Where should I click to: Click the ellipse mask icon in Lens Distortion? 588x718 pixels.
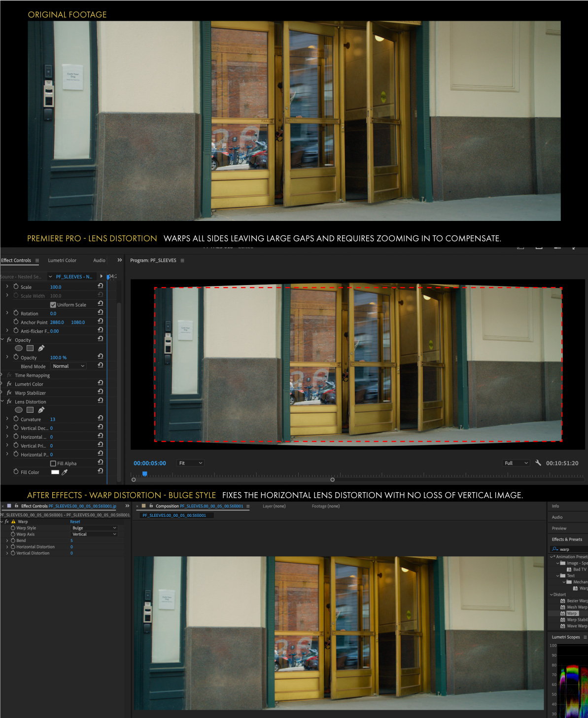pos(19,410)
